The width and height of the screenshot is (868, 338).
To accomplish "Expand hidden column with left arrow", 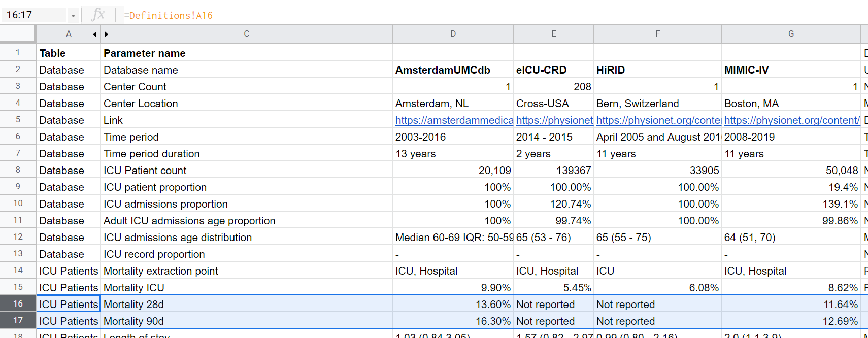I will click(94, 34).
